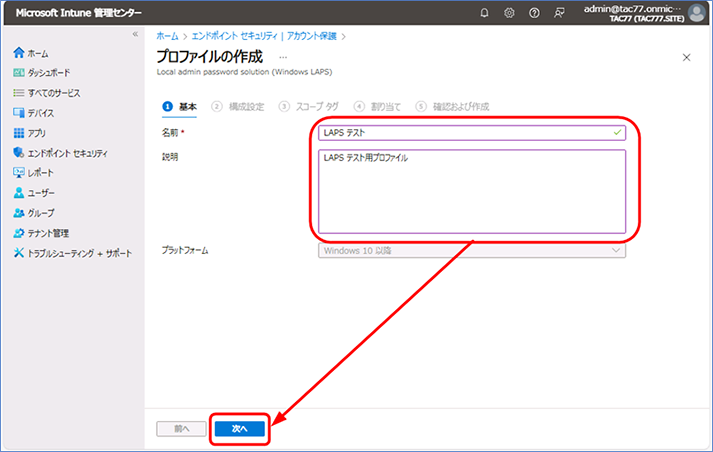Open レポート in the sidebar
The image size is (713, 452).
[x=40, y=173]
